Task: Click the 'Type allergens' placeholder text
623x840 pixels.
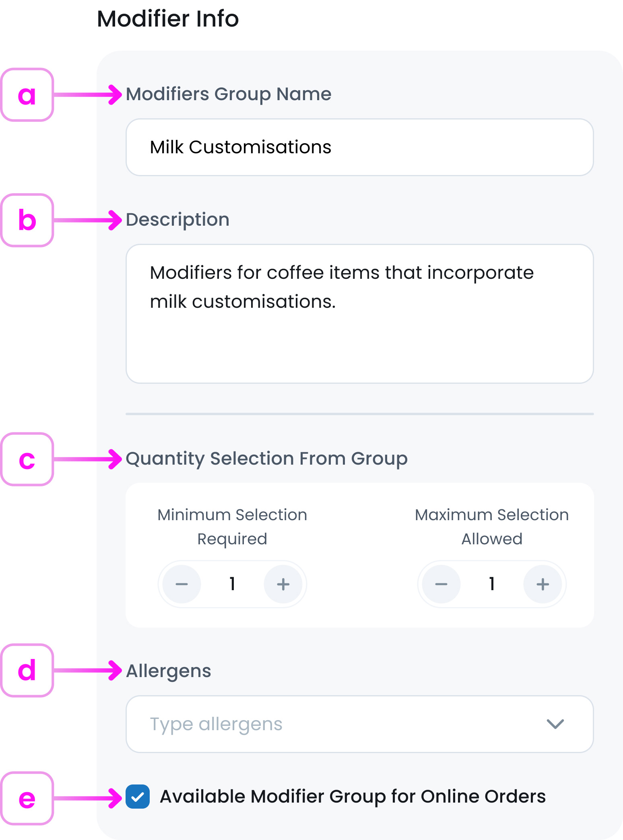Action: point(216,724)
